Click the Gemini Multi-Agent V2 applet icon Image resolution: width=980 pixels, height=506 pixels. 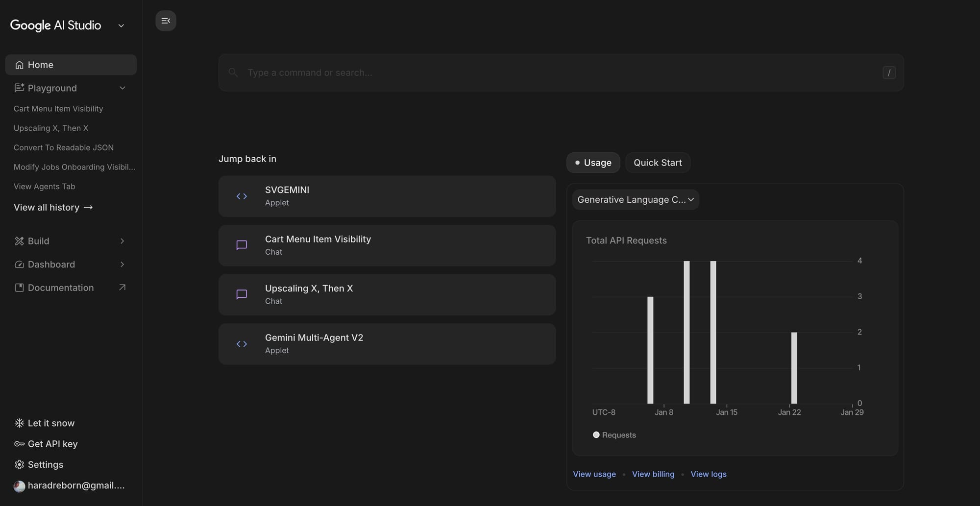(241, 344)
